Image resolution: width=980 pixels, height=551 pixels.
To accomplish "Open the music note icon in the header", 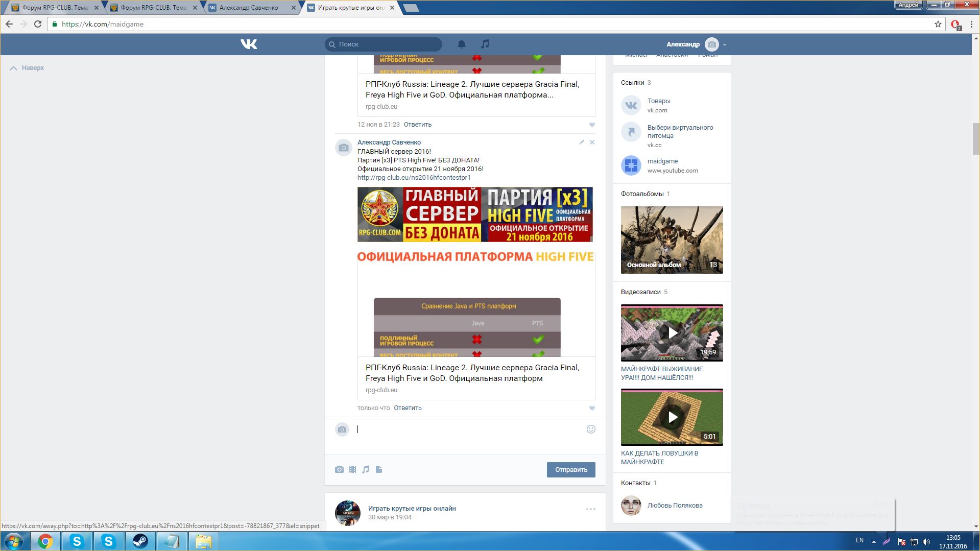I will point(485,44).
